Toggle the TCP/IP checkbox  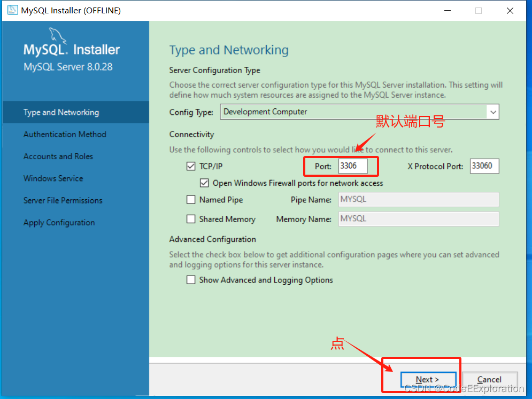pos(191,166)
